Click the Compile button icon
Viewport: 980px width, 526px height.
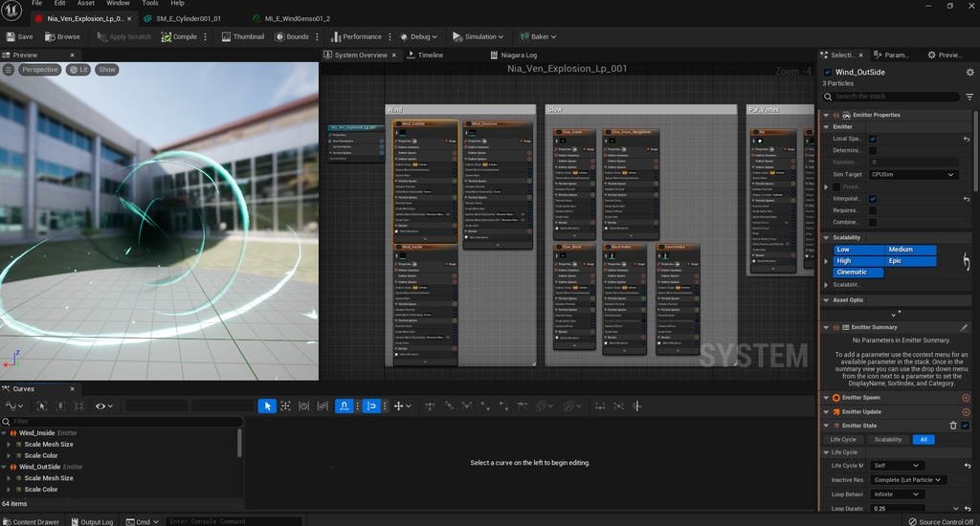click(x=167, y=36)
